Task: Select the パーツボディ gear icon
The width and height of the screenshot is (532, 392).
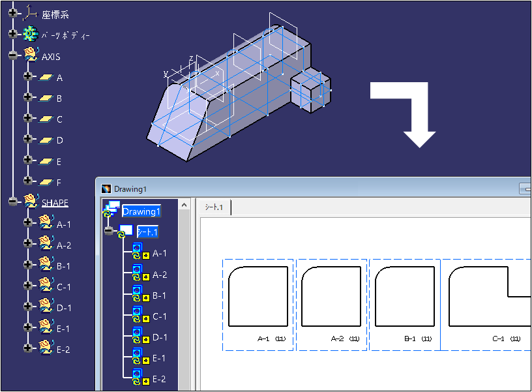Action: pyautogui.click(x=30, y=35)
